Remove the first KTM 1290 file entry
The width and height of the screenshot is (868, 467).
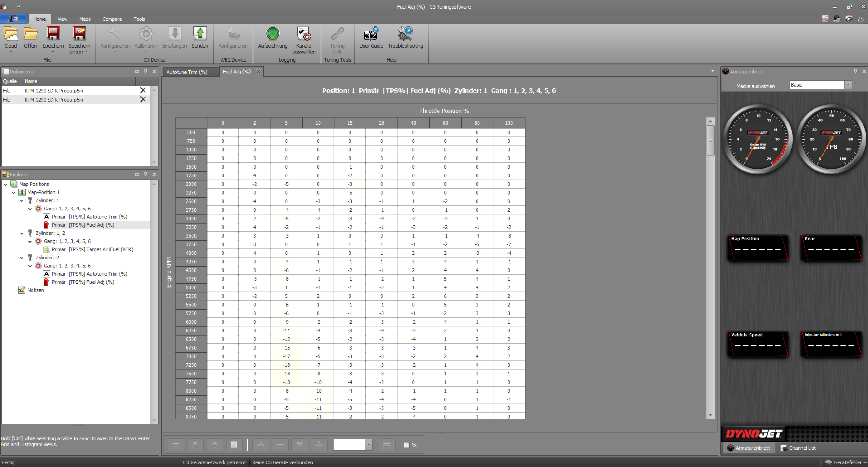[143, 90]
